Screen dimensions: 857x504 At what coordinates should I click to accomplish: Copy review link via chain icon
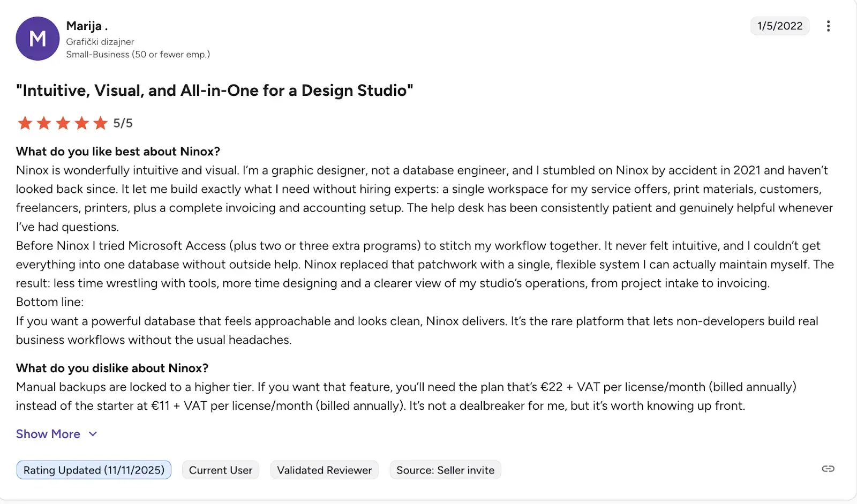coord(828,469)
